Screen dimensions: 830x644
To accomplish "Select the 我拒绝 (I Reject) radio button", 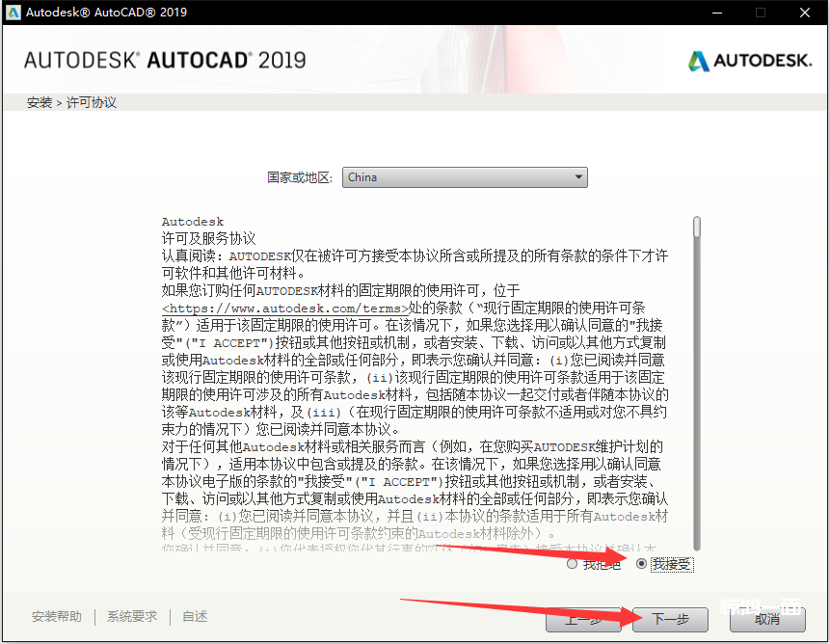I will click(573, 564).
